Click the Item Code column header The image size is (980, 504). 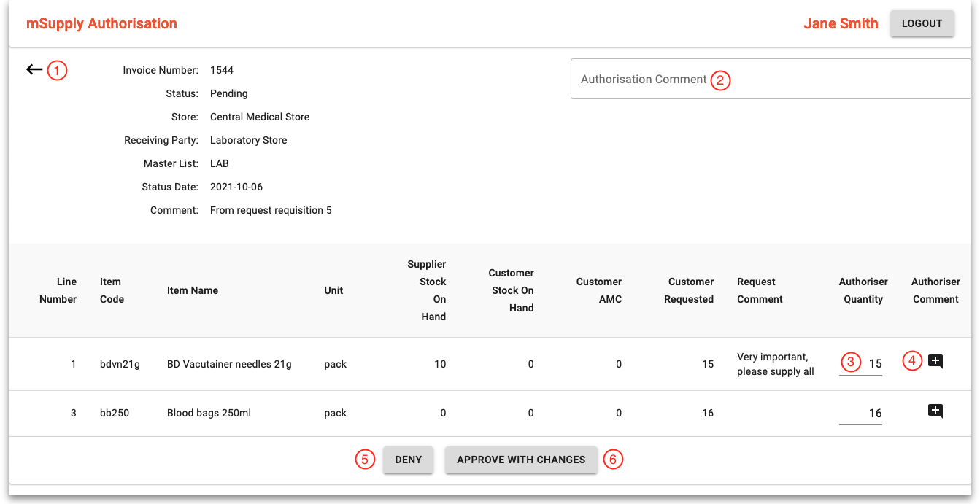point(112,290)
